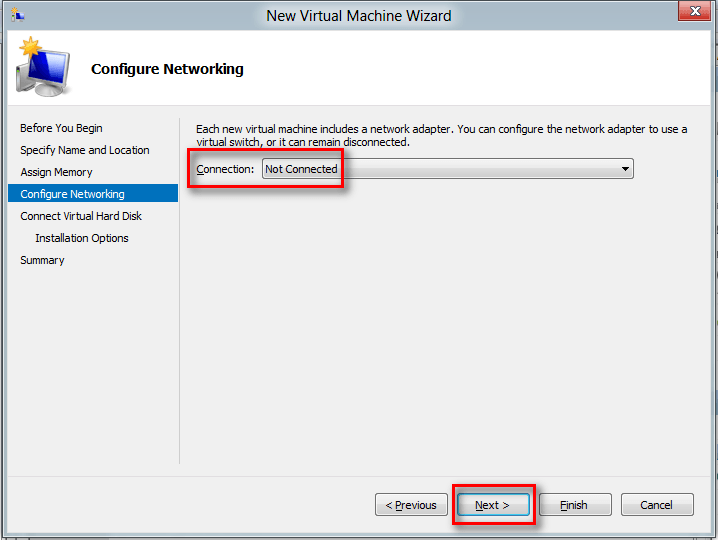Open the Specify Name and Location step
Viewport: 718px width, 540px height.
click(x=85, y=150)
